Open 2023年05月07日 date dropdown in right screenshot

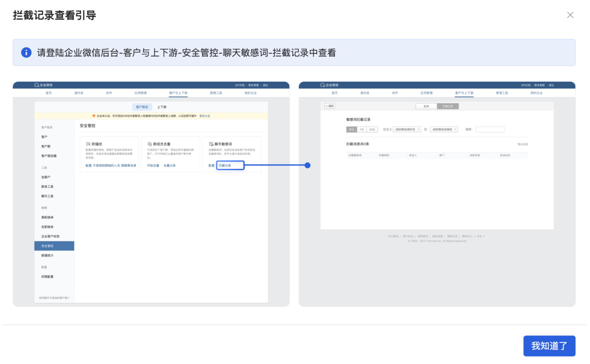[407, 129]
